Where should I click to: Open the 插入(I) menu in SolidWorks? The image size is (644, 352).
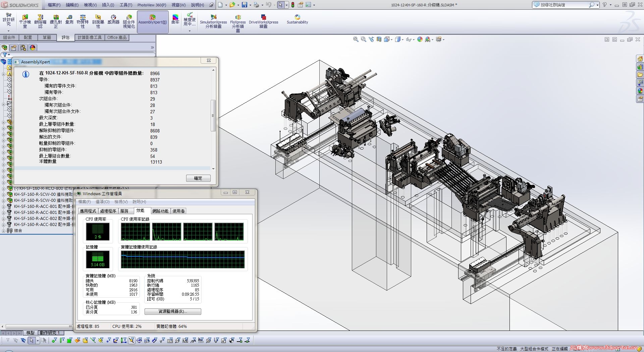point(108,5)
